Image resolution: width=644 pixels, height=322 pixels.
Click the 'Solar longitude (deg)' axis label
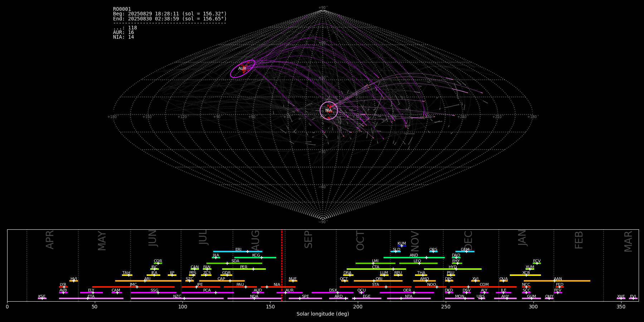pyautogui.click(x=323, y=314)
